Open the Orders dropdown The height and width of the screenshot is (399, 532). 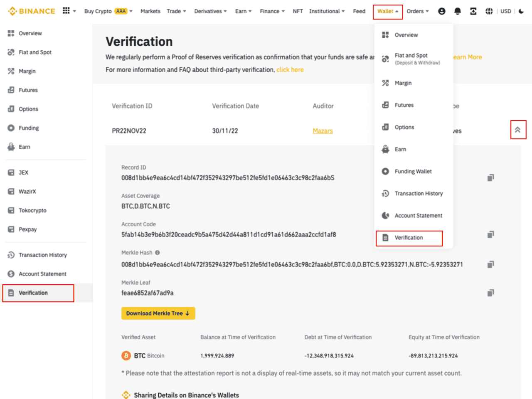(417, 11)
